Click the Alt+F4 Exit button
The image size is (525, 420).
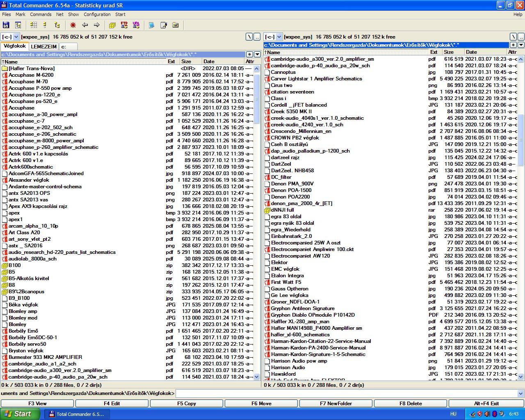(486, 403)
